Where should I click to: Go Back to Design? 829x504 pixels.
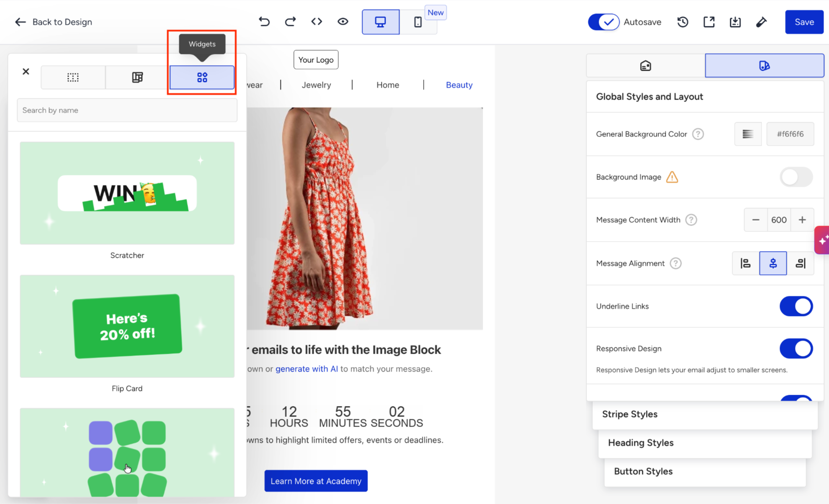(54, 22)
